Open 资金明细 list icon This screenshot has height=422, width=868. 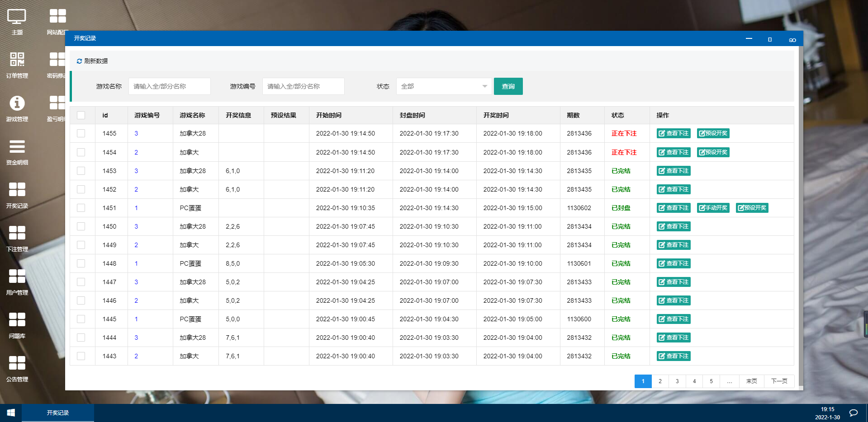(17, 146)
